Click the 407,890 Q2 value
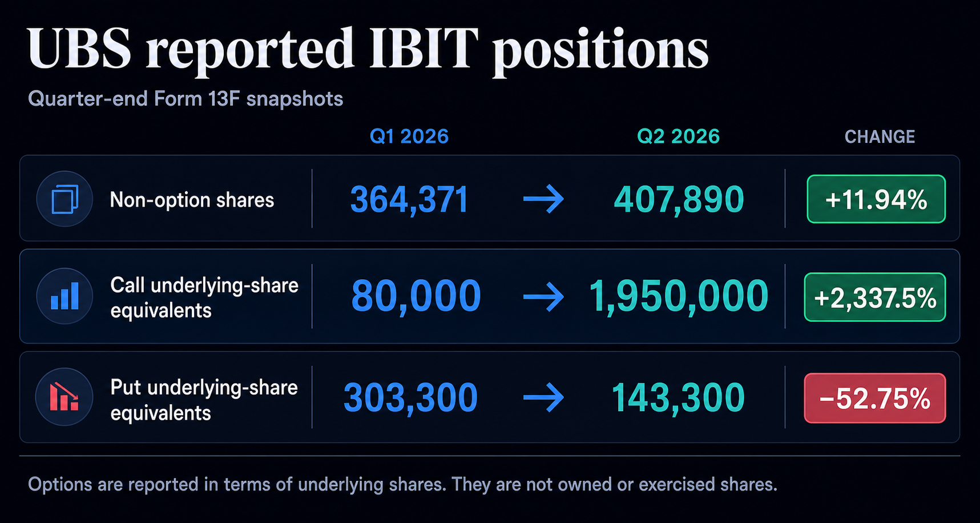Viewport: 980px width, 523px height. click(x=679, y=200)
